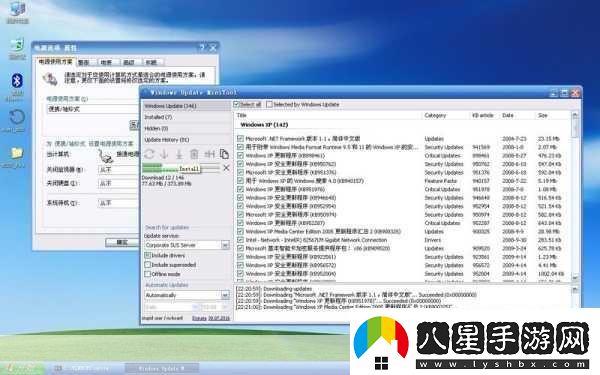Open the Automatic Updates mode dropdown
This screenshot has width=600, height=375.
225,295
